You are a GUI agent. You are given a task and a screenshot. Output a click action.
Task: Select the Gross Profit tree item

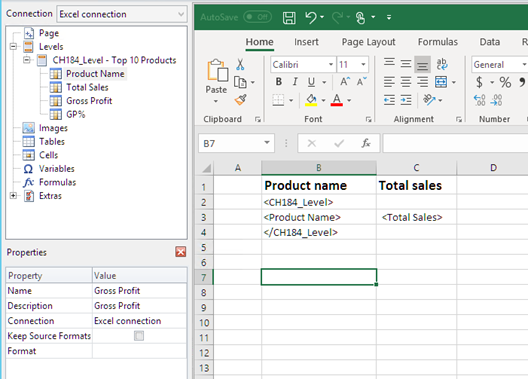pos(89,101)
